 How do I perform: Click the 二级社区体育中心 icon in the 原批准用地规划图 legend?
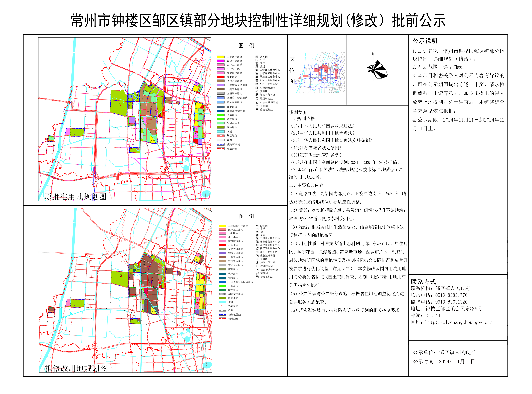(257, 70)
